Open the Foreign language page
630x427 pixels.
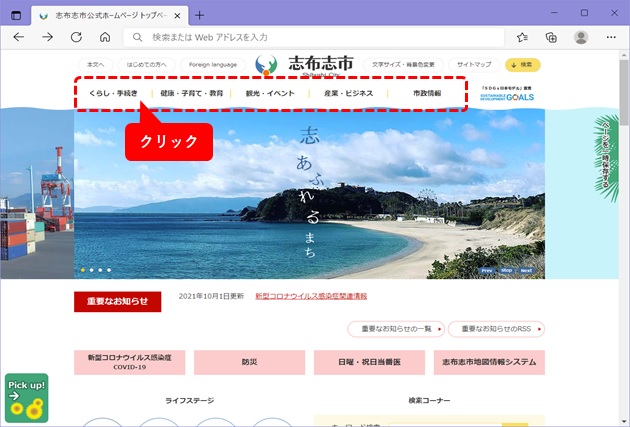(x=213, y=65)
